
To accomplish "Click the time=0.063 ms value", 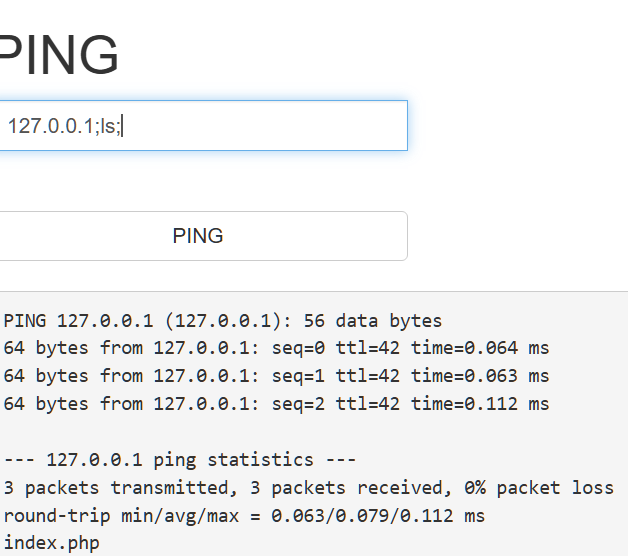I will (x=480, y=376).
